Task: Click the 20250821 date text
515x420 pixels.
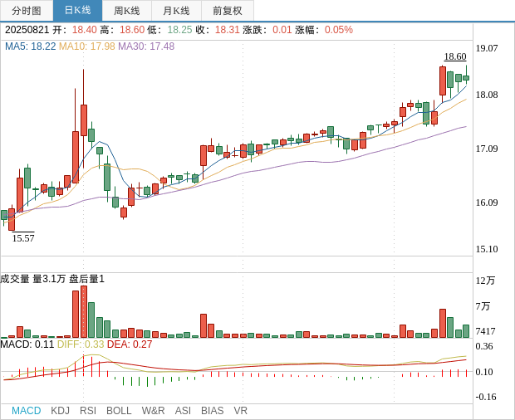Action: [27, 30]
